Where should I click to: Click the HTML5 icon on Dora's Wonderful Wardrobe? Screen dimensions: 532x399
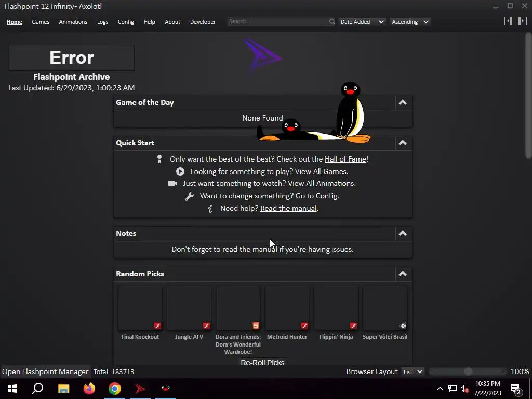click(x=256, y=326)
